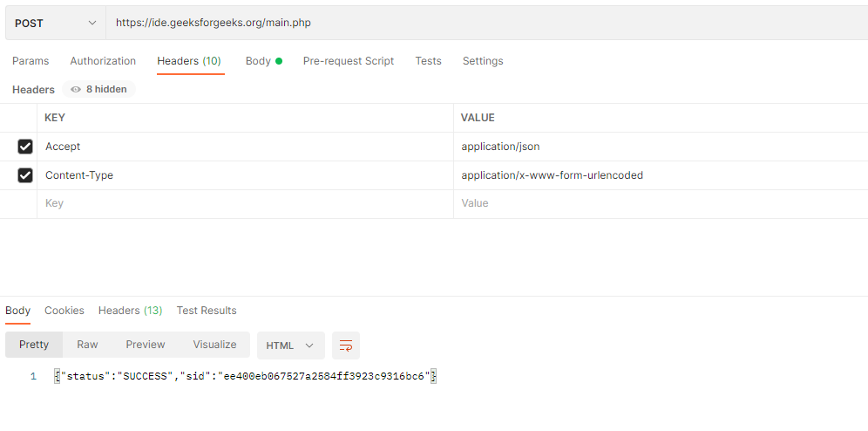868x431 pixels.
Task: Click the empty Value input field
Action: 661,203
